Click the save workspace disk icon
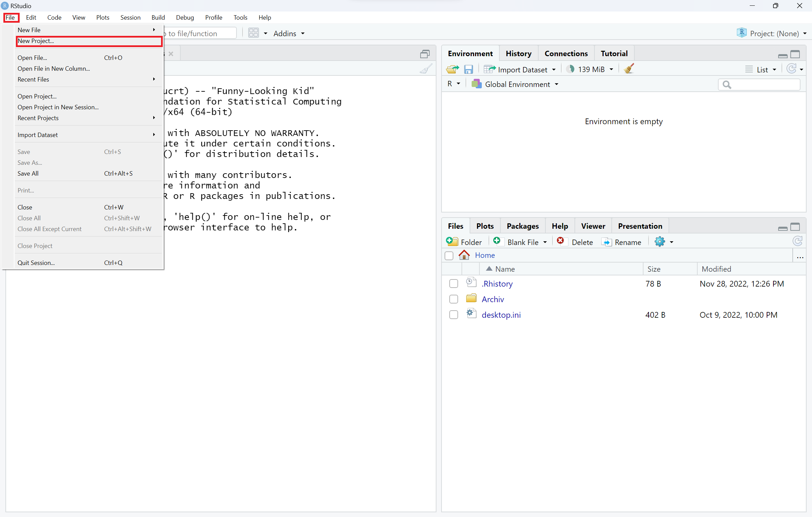812x517 pixels. pos(468,69)
